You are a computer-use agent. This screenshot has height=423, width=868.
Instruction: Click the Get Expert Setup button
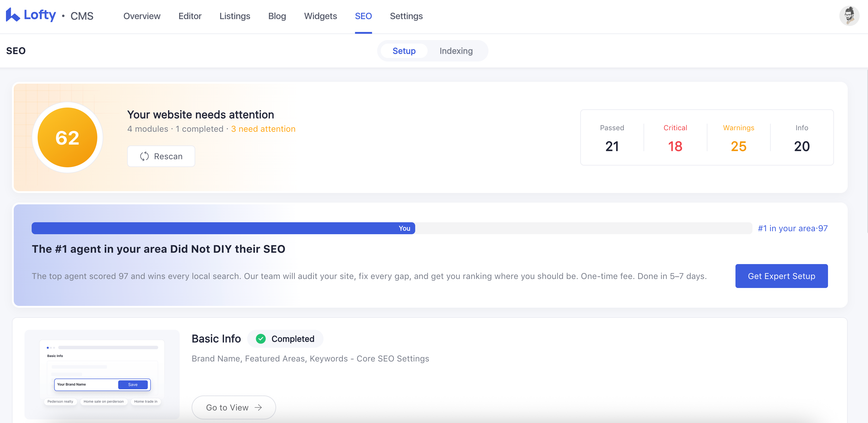tap(781, 276)
